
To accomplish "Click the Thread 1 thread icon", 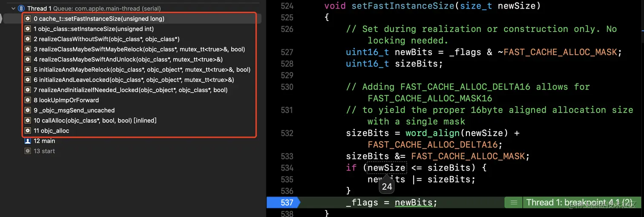I will [x=21, y=9].
